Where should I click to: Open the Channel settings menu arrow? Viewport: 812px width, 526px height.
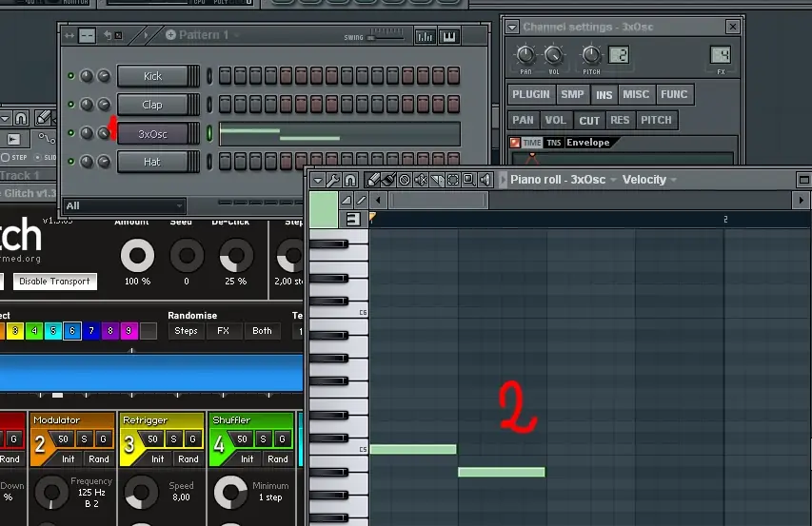[x=512, y=27]
